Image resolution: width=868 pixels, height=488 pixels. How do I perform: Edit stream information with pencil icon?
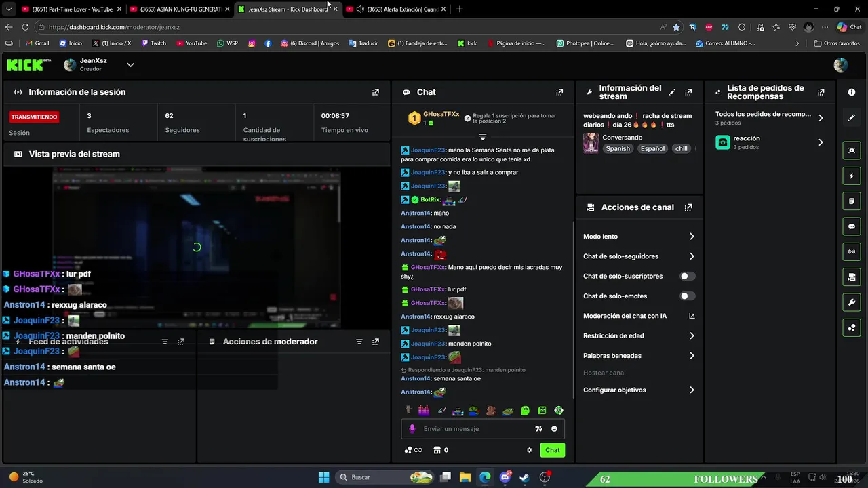672,92
